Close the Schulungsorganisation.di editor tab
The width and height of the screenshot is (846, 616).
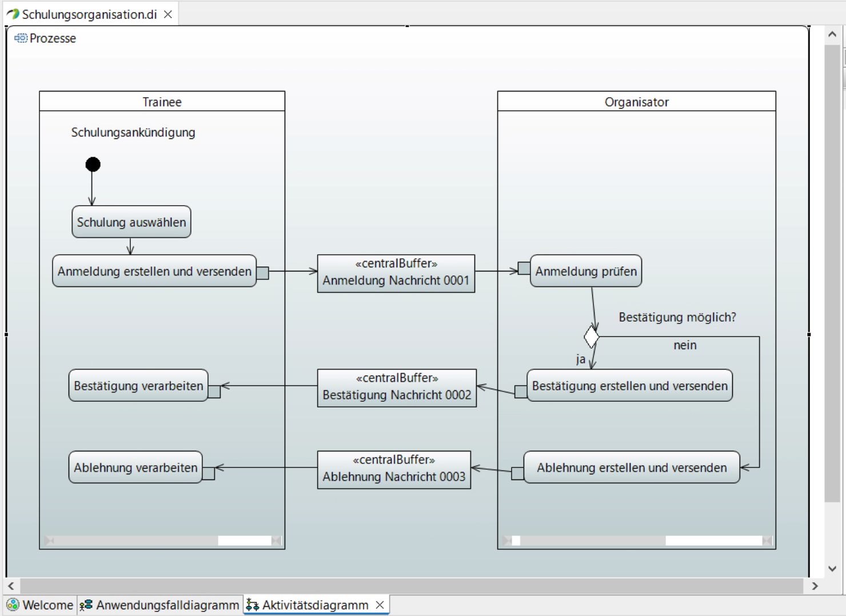click(x=168, y=14)
